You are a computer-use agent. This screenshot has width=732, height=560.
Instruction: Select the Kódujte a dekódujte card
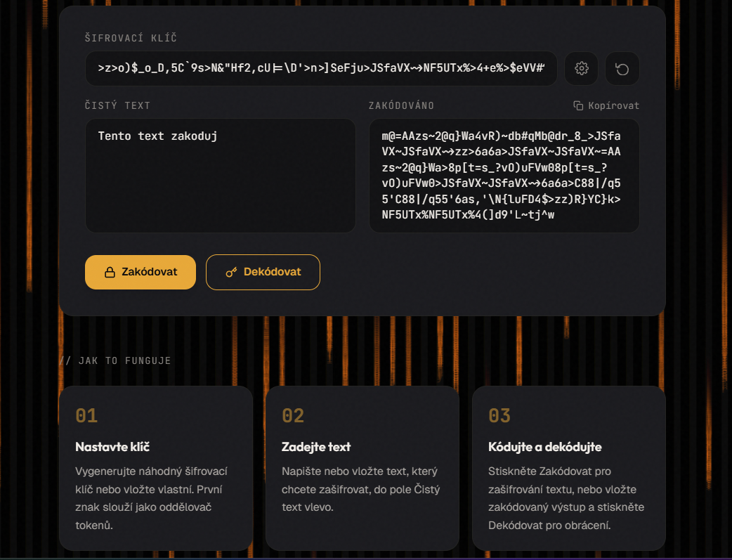[568, 467]
